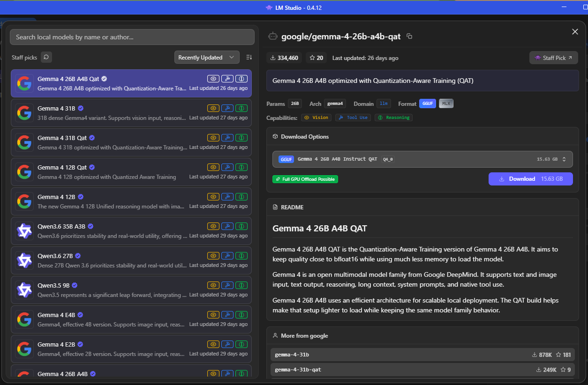Click the robot icon beside the model title
The height and width of the screenshot is (385, 588).
(x=272, y=36)
